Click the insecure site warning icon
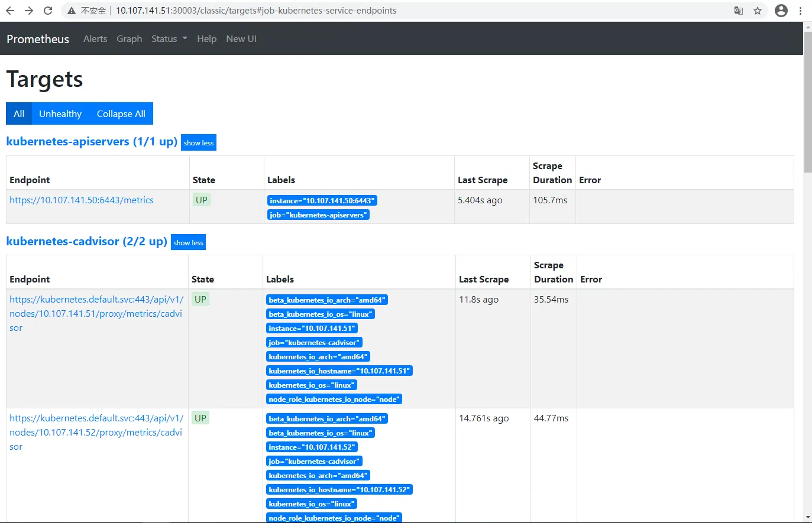 coord(72,11)
